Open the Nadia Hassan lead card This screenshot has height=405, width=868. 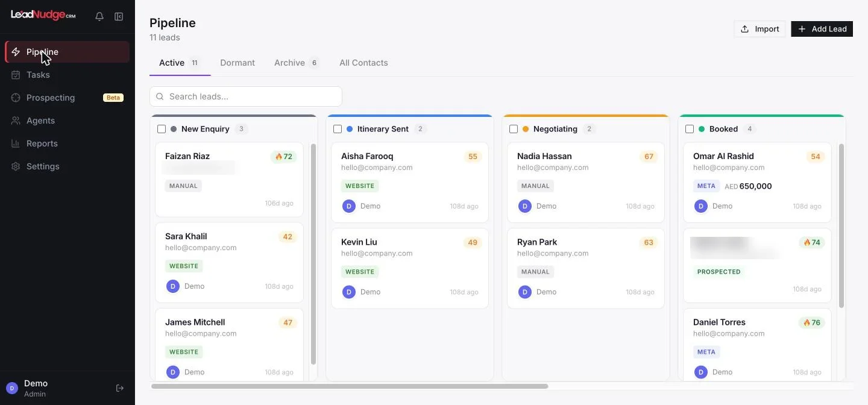[586, 182]
